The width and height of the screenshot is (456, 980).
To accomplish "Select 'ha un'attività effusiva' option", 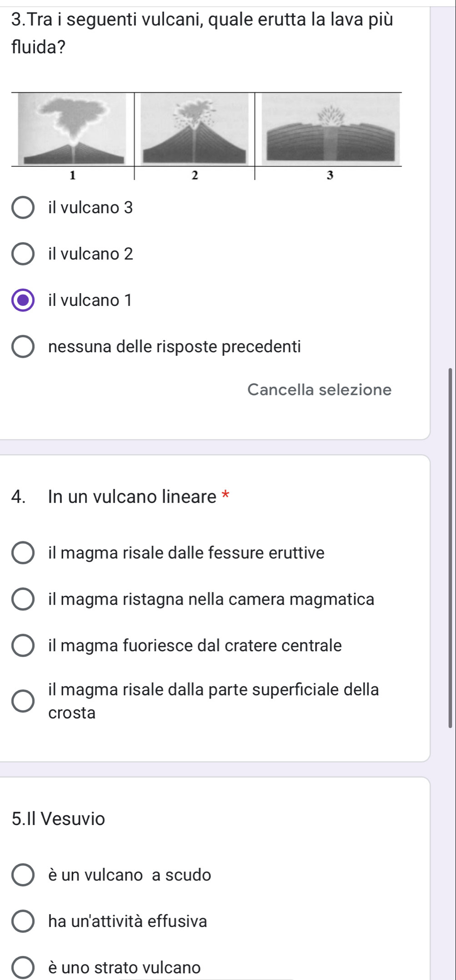I will tap(23, 922).
